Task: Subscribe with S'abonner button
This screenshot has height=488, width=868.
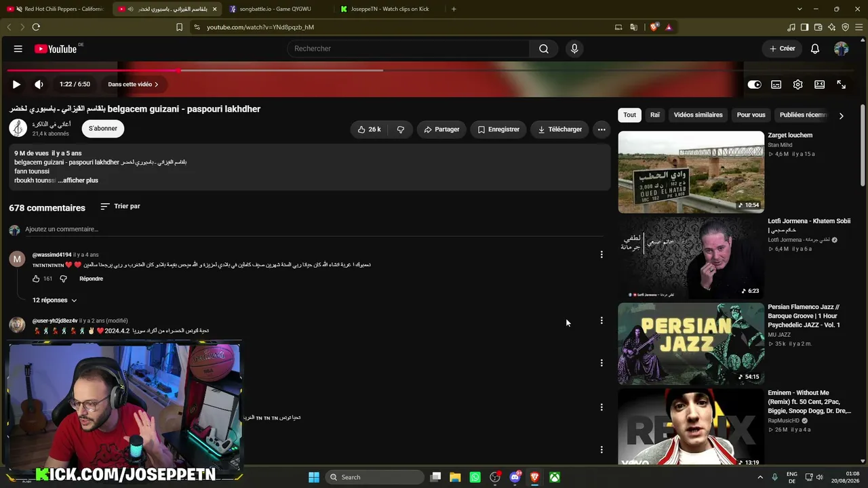Action: [103, 128]
